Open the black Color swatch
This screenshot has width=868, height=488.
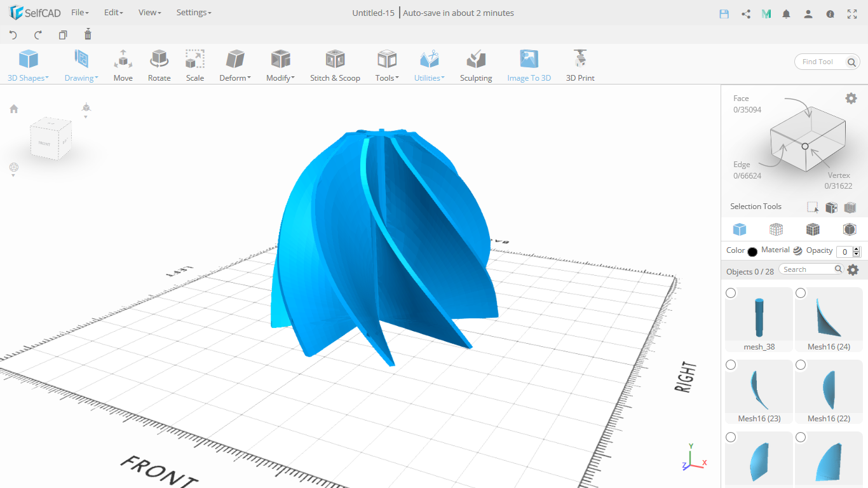coord(752,252)
